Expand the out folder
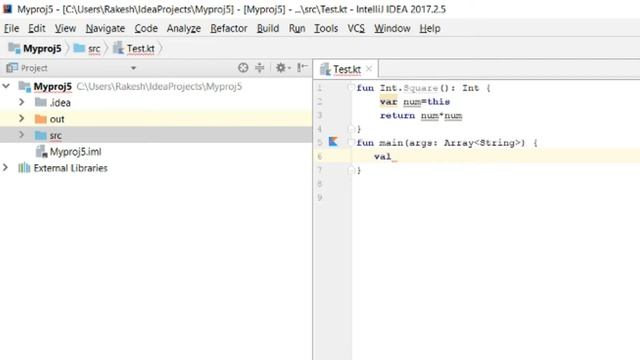This screenshot has height=360, width=640. [22, 119]
